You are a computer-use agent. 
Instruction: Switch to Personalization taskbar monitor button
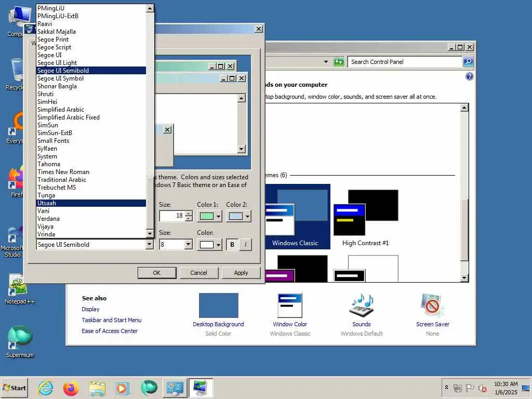click(201, 388)
